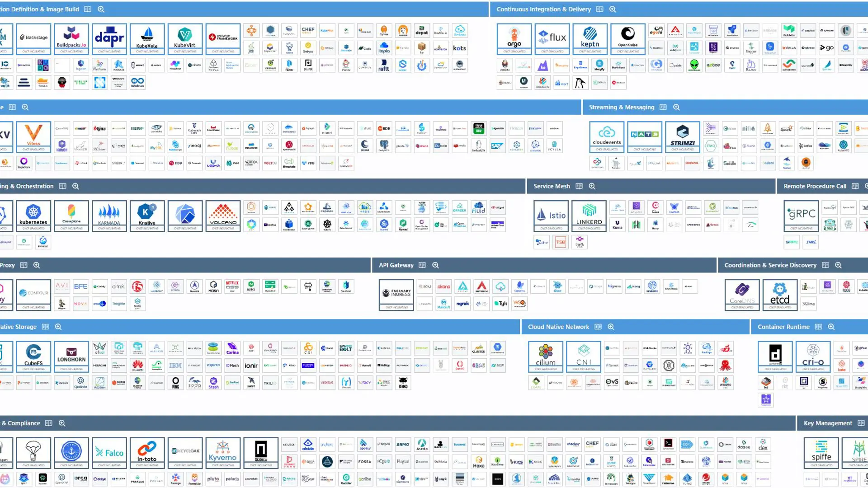Select the etcd logo card
The height and width of the screenshot is (488, 868).
tap(780, 295)
